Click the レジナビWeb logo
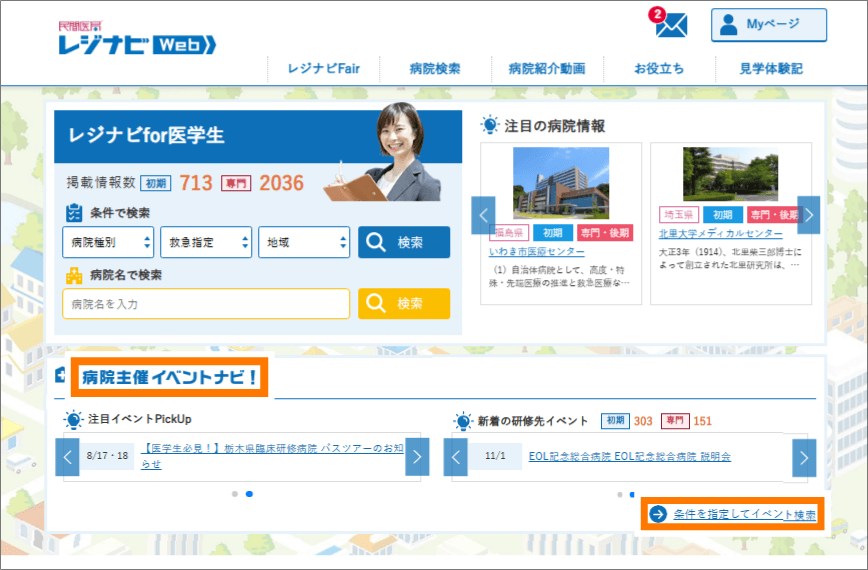The image size is (868, 570). coord(137,38)
